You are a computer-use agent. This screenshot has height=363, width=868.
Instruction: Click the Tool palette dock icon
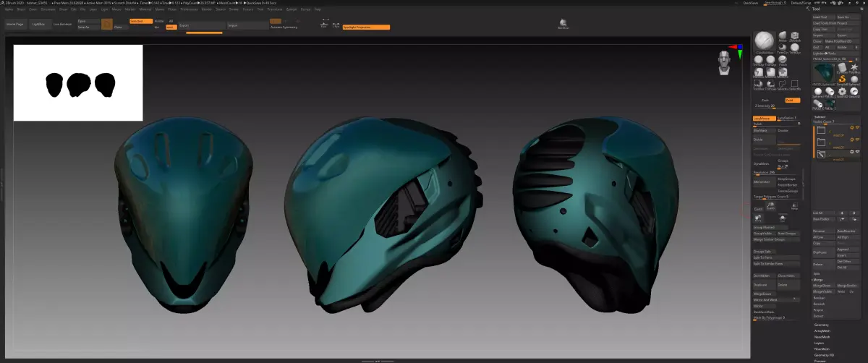click(861, 9)
